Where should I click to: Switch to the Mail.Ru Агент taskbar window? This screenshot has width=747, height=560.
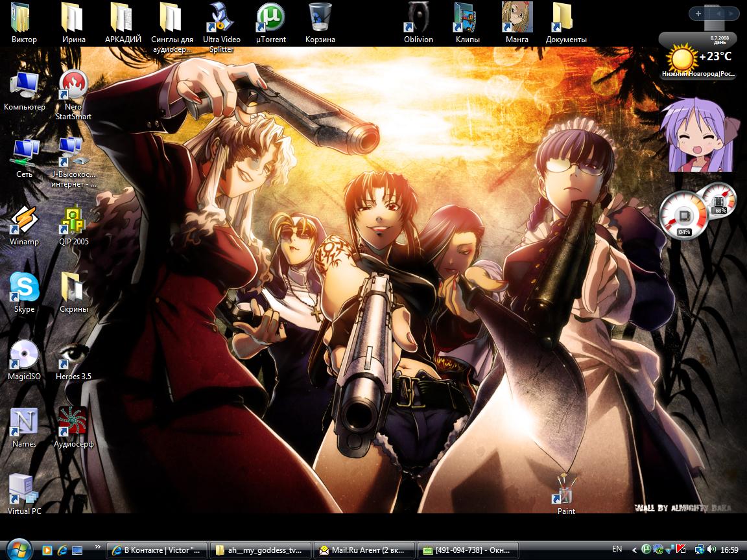tap(364, 550)
